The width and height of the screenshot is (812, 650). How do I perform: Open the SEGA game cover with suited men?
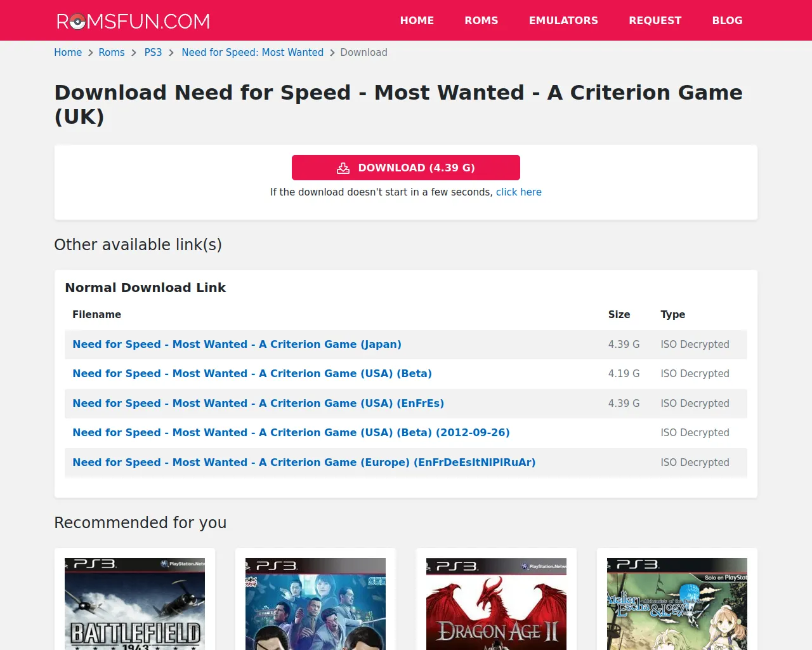coord(315,604)
